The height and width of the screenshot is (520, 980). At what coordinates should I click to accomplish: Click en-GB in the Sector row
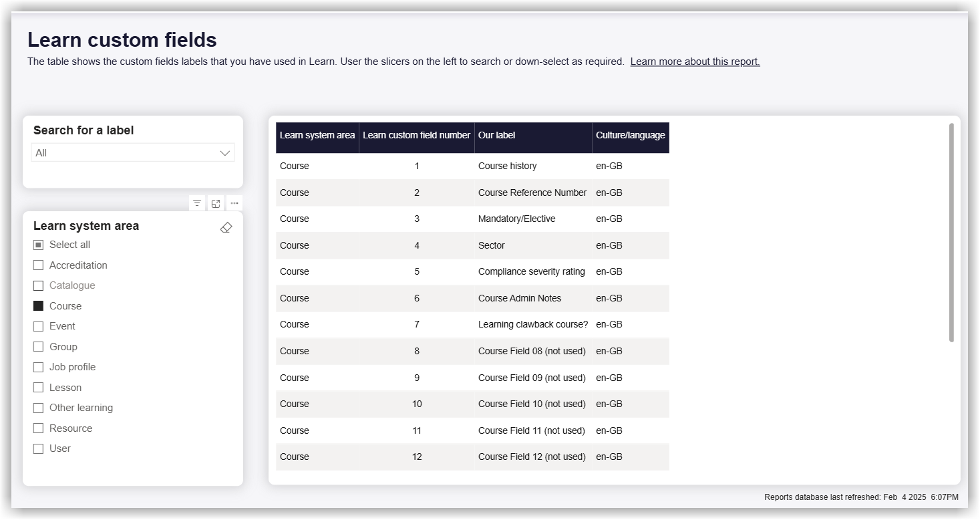(x=631, y=245)
